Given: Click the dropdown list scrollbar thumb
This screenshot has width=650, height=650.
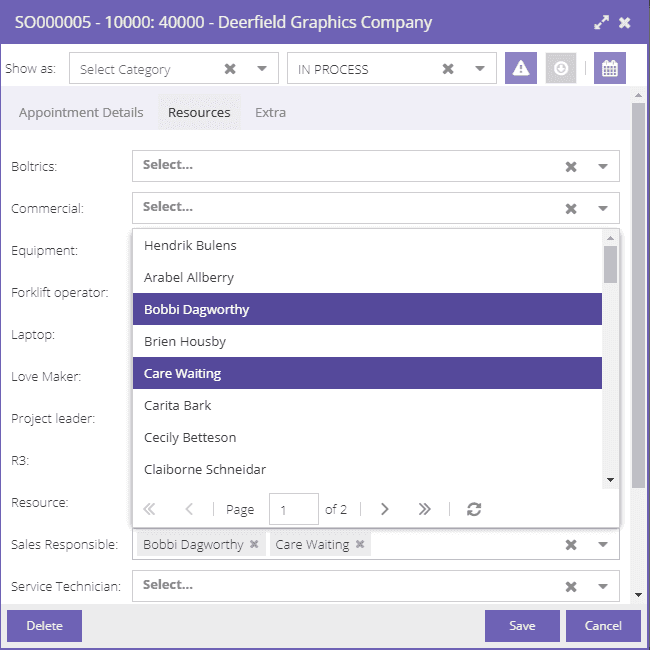Looking at the screenshot, I should click(x=610, y=264).
